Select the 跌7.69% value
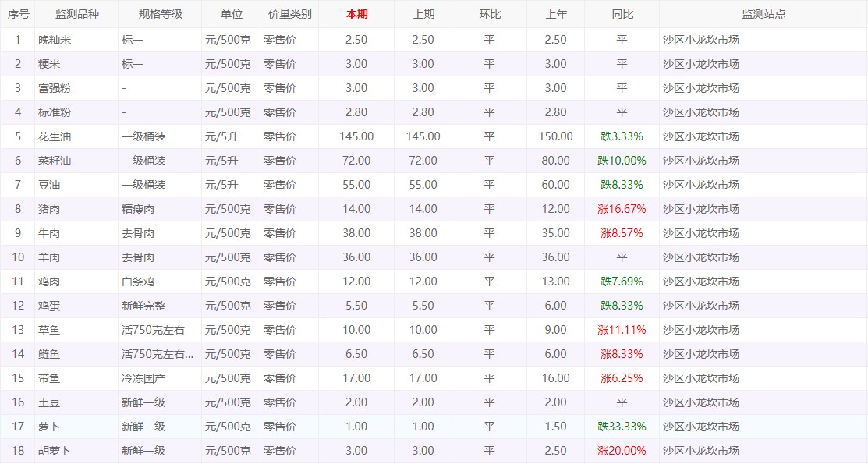 coord(622,282)
